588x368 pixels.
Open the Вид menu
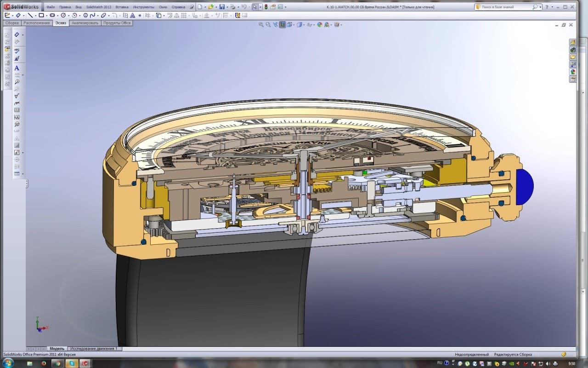coord(79,7)
